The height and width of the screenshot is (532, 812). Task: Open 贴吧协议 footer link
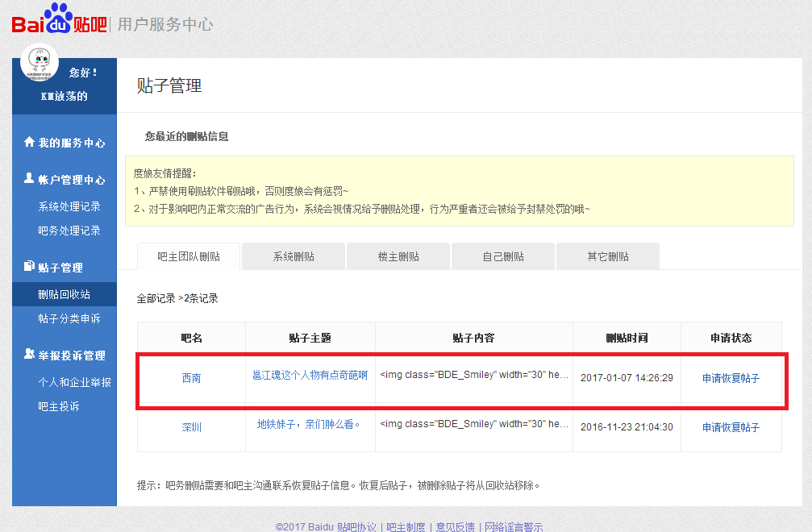point(356,527)
